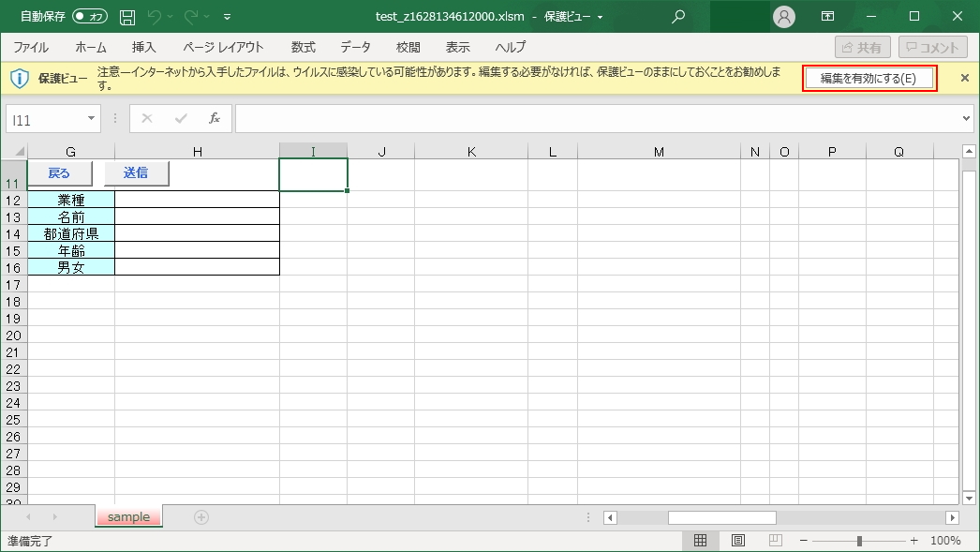Click horizontal scrollbar left arrow

tap(611, 517)
